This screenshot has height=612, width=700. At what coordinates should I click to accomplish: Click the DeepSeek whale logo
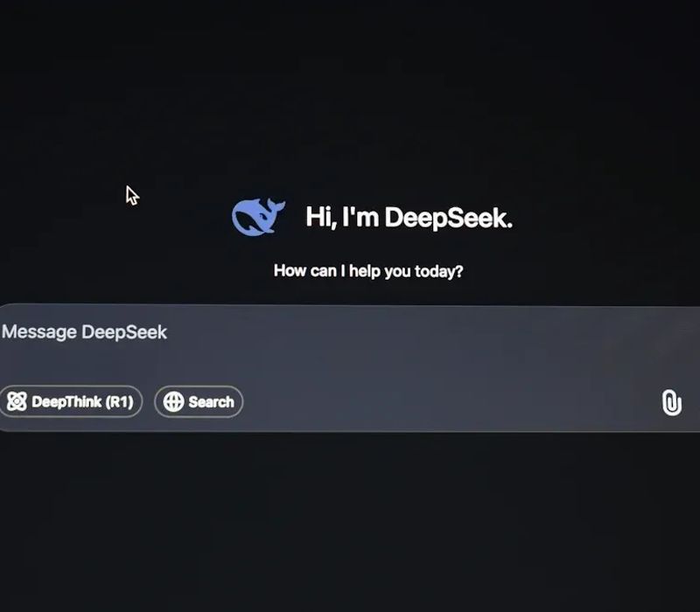(x=258, y=216)
